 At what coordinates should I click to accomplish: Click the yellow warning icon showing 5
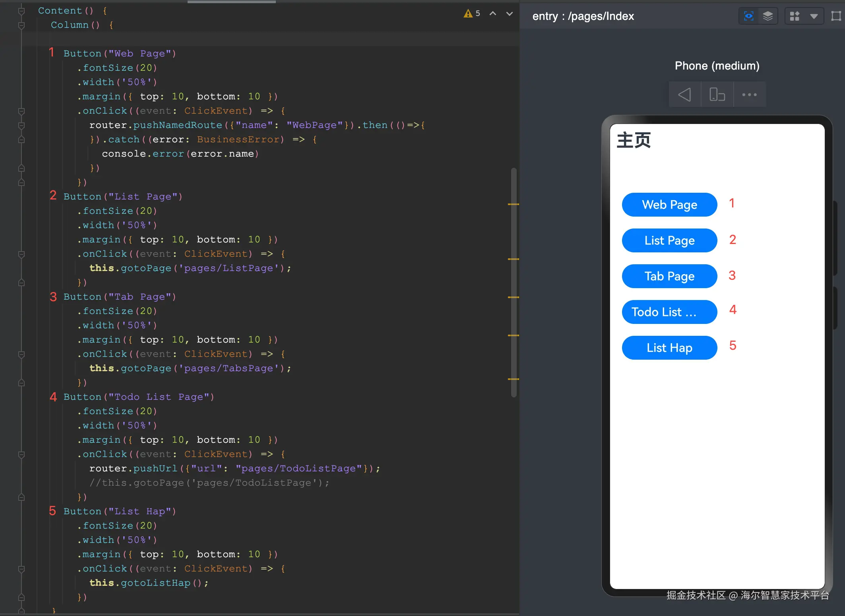coord(468,14)
